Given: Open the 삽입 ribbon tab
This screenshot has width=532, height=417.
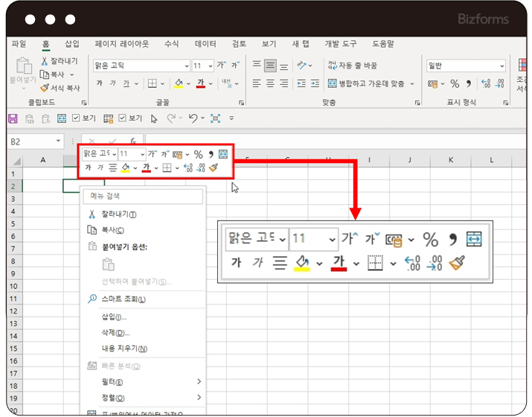Looking at the screenshot, I should pos(71,44).
